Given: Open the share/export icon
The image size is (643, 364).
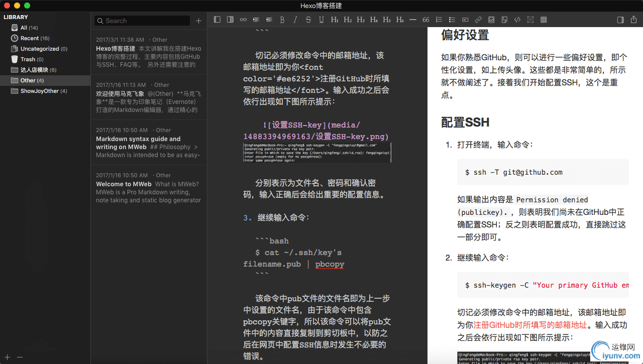Looking at the screenshot, I should tap(634, 20).
